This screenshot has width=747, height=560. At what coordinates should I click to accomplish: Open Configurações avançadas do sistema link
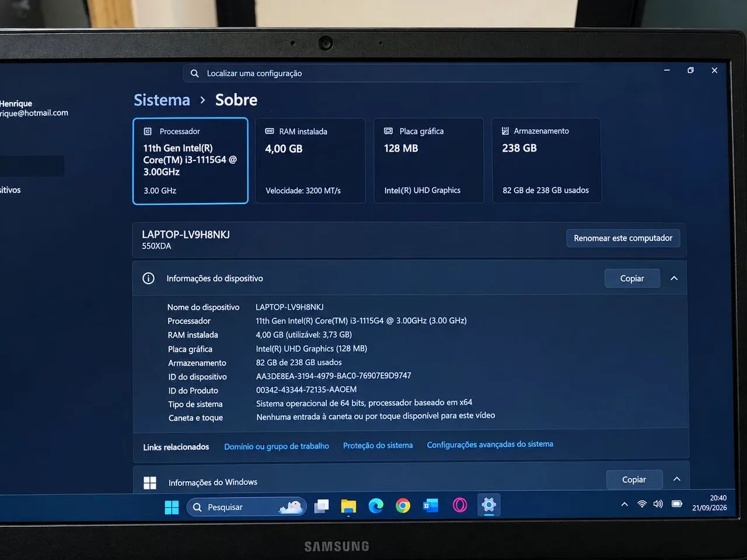pos(490,444)
